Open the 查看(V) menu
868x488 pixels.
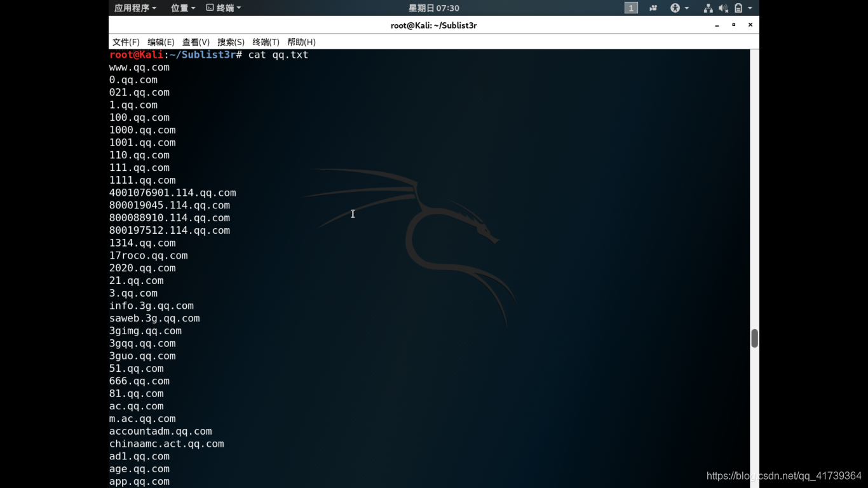pos(196,42)
